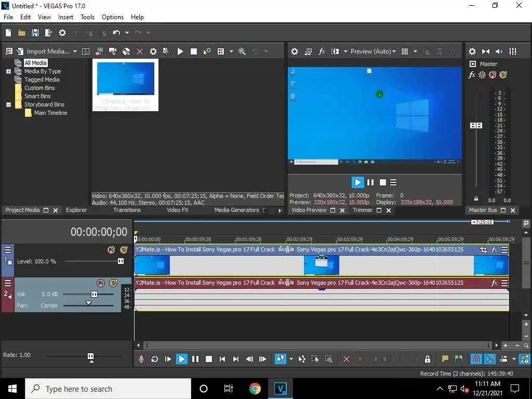Toggle split screen view in the preview

pos(335,51)
